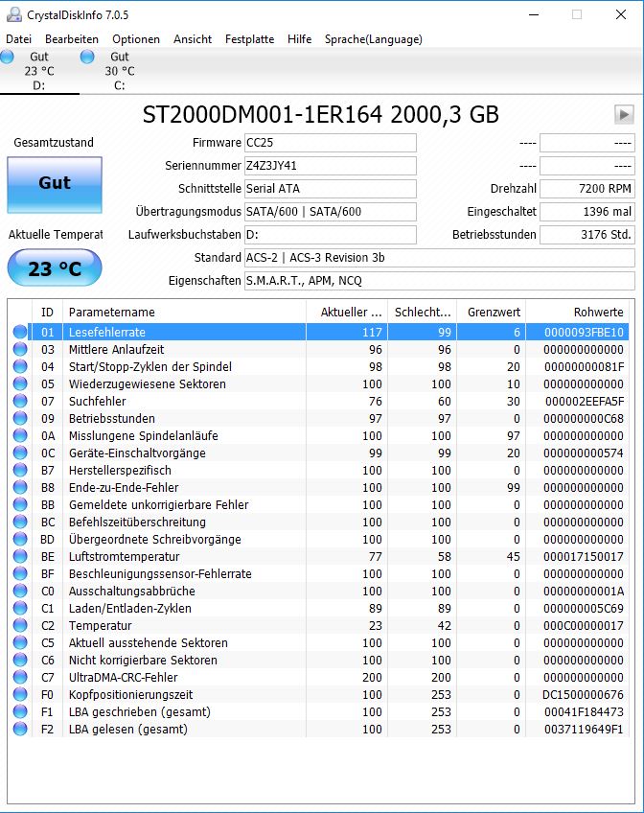Click status orb for Wiederzugewiesene Sektoren
This screenshot has height=813, width=644.
[x=20, y=383]
